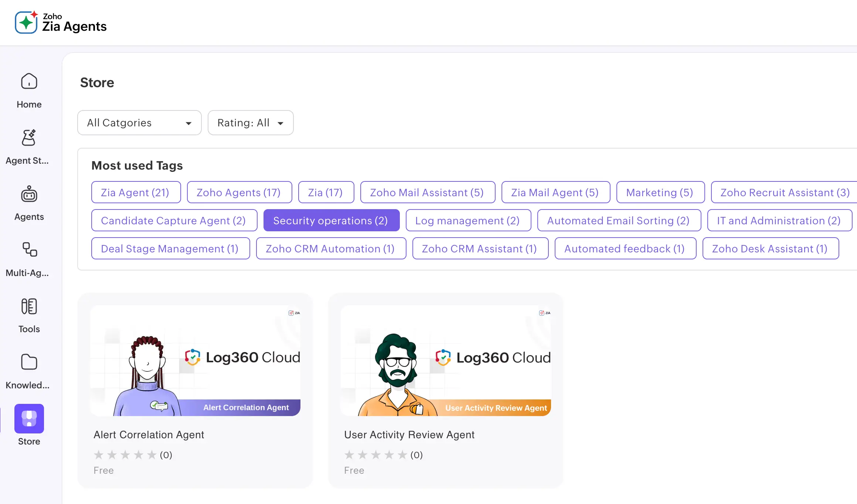Filter by Zoho Agents (17) tag
Viewport: 857px width, 504px height.
[x=239, y=192]
